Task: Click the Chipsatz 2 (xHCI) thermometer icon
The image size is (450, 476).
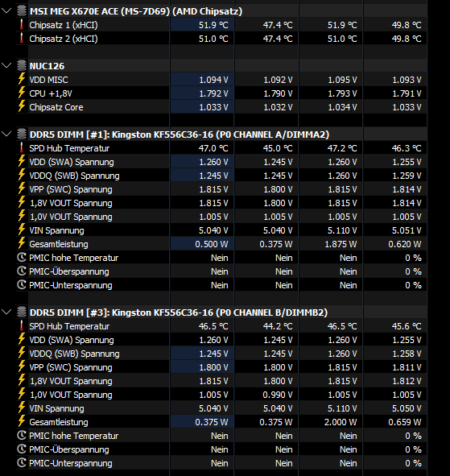Action: click(x=22, y=38)
